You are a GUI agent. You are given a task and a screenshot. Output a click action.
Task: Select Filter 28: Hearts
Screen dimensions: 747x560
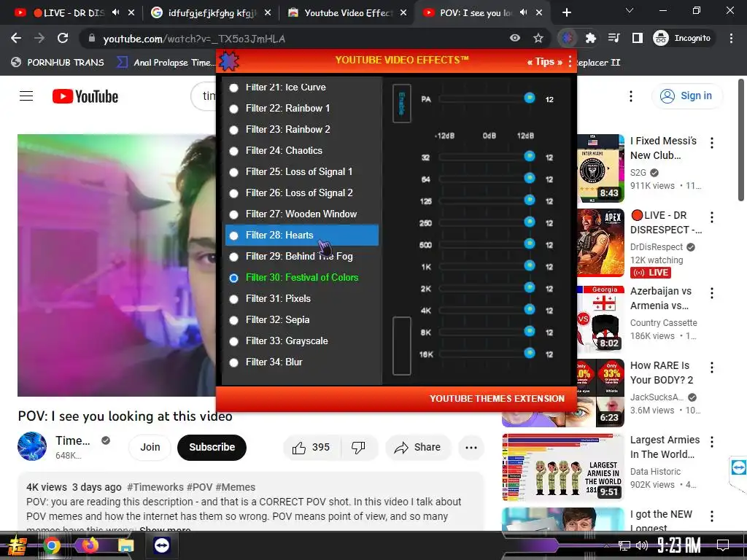pyautogui.click(x=302, y=236)
